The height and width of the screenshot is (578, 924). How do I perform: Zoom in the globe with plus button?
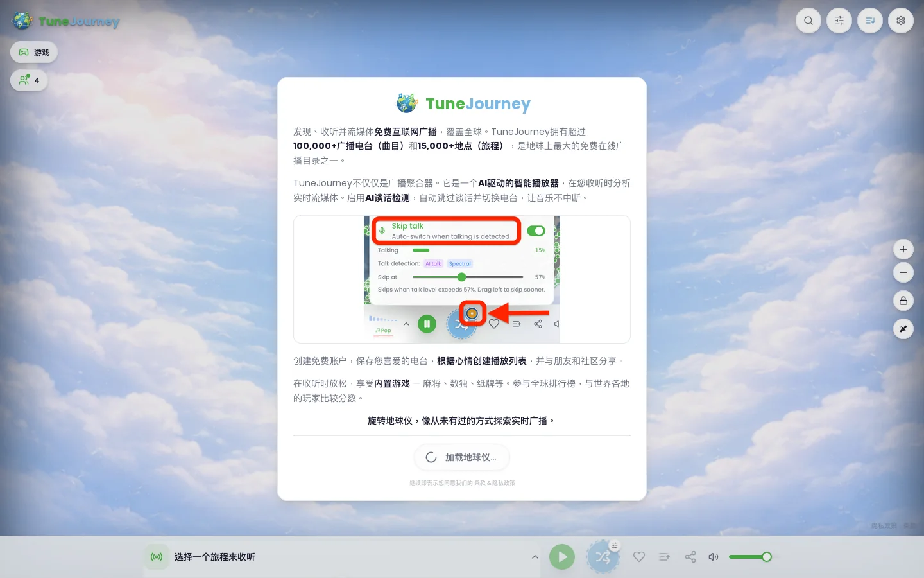(903, 249)
